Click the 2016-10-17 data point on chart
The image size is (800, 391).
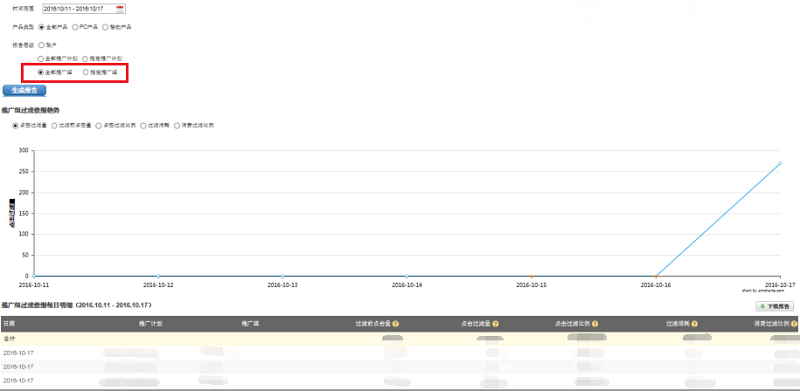(780, 163)
